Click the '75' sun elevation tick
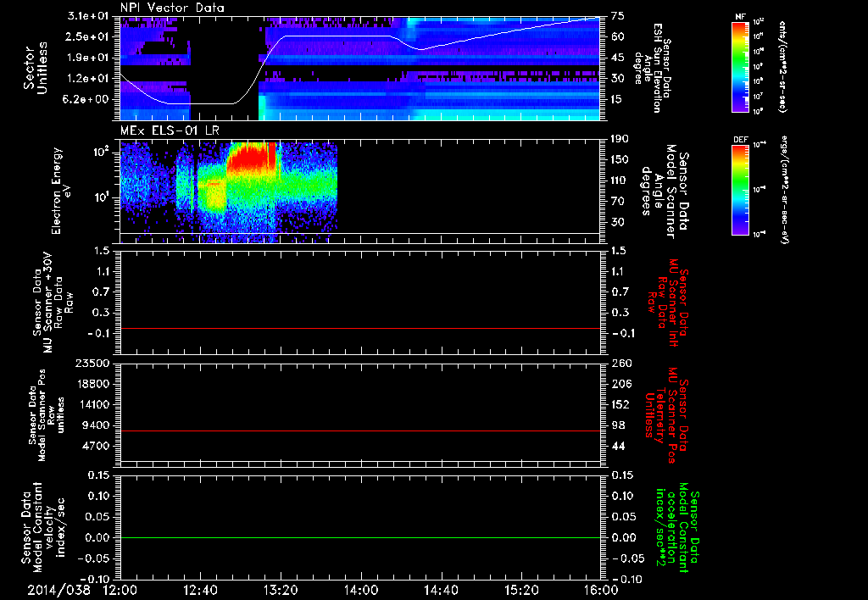The image size is (868, 600). (x=618, y=16)
